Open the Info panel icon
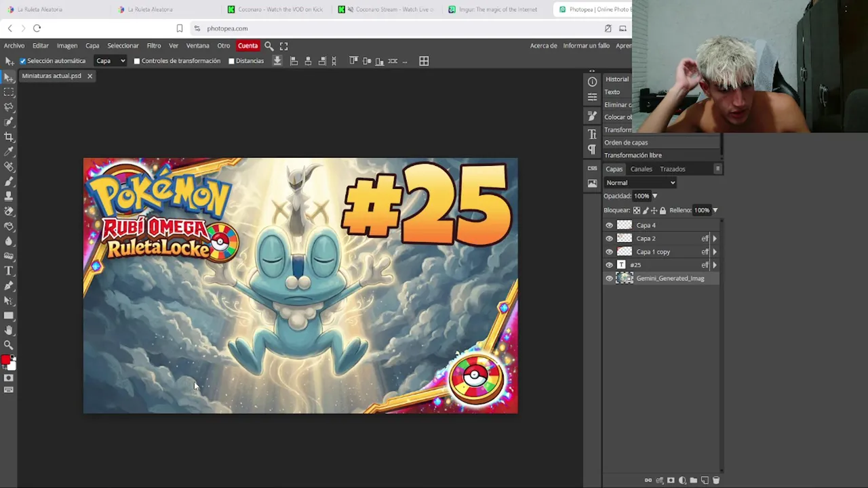The height and width of the screenshot is (488, 868). 592,82
